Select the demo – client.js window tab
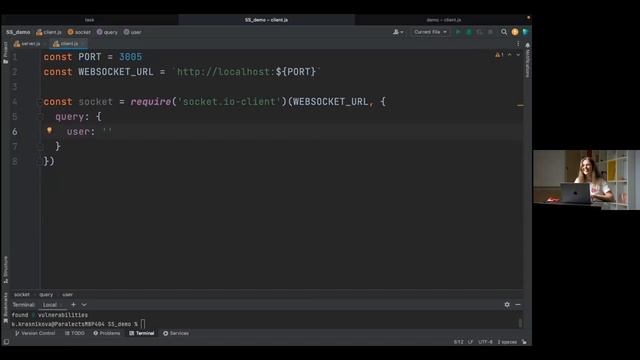Screen dimensions: 640x360 pos(443,20)
